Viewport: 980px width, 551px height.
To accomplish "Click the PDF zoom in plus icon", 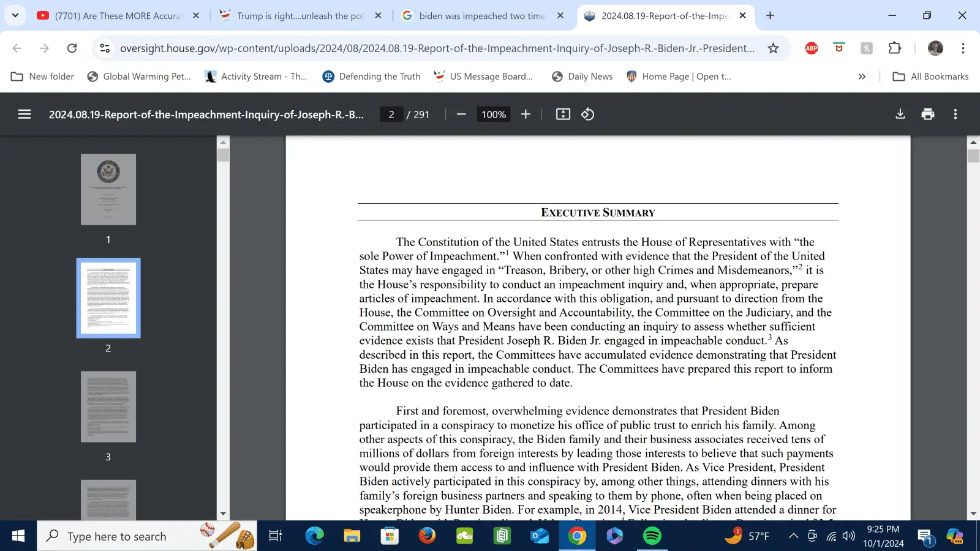I will click(526, 114).
